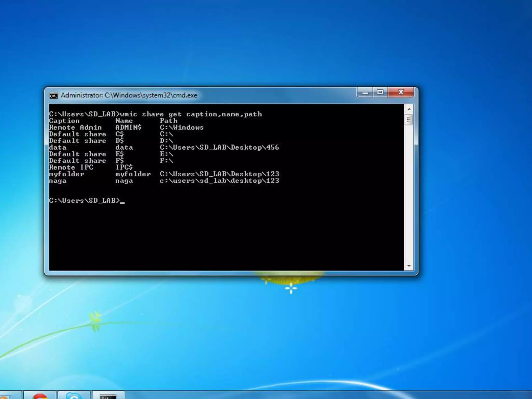The width and height of the screenshot is (532, 399).
Task: Click the path 'C:\Users\SD_LAB\Desktop\123' in myfolder row
Action: pyautogui.click(x=219, y=174)
